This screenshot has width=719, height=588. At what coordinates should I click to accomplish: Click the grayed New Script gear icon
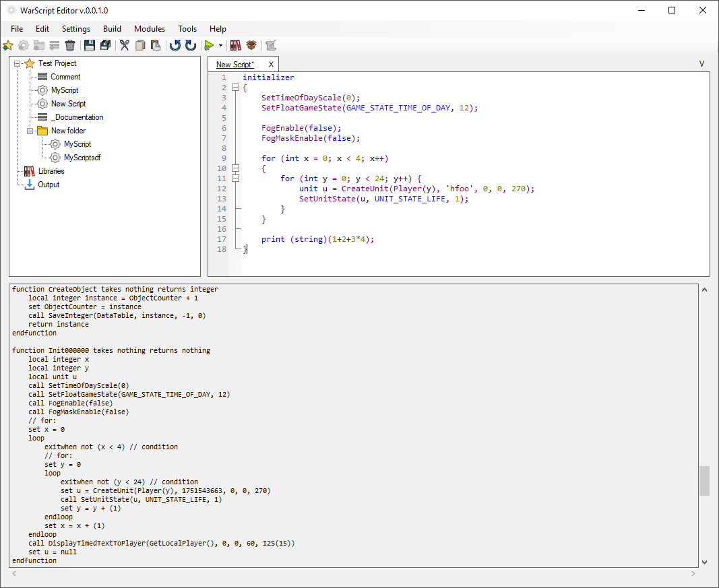click(x=24, y=45)
